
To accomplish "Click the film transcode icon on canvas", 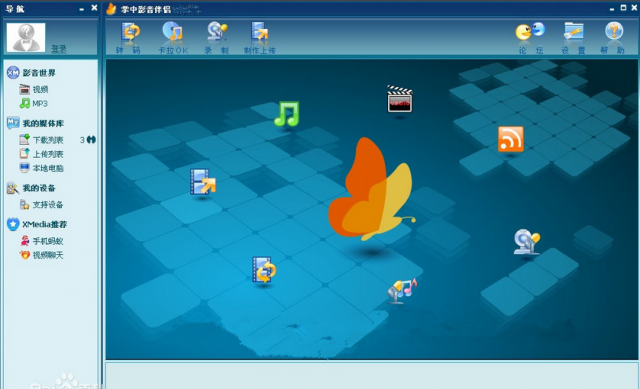I will 264,269.
